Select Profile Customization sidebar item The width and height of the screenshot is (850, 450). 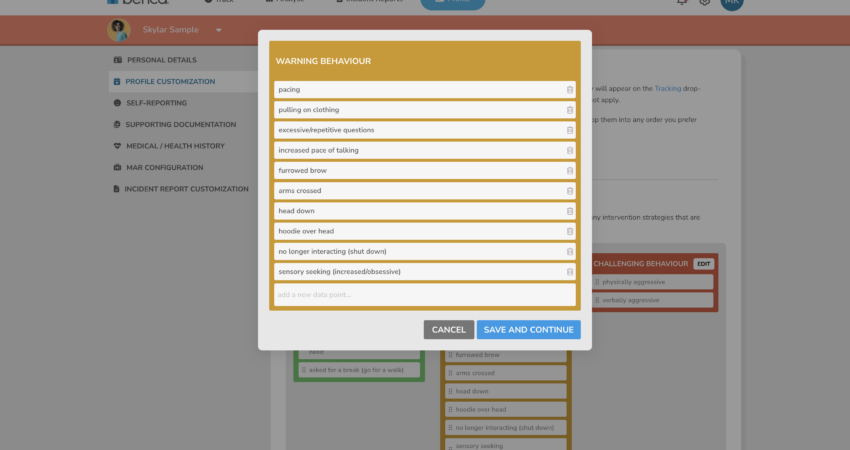169,82
